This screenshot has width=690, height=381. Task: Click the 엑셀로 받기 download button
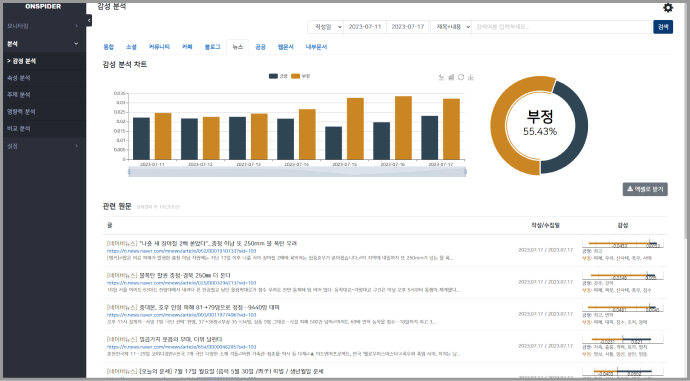tap(645, 189)
